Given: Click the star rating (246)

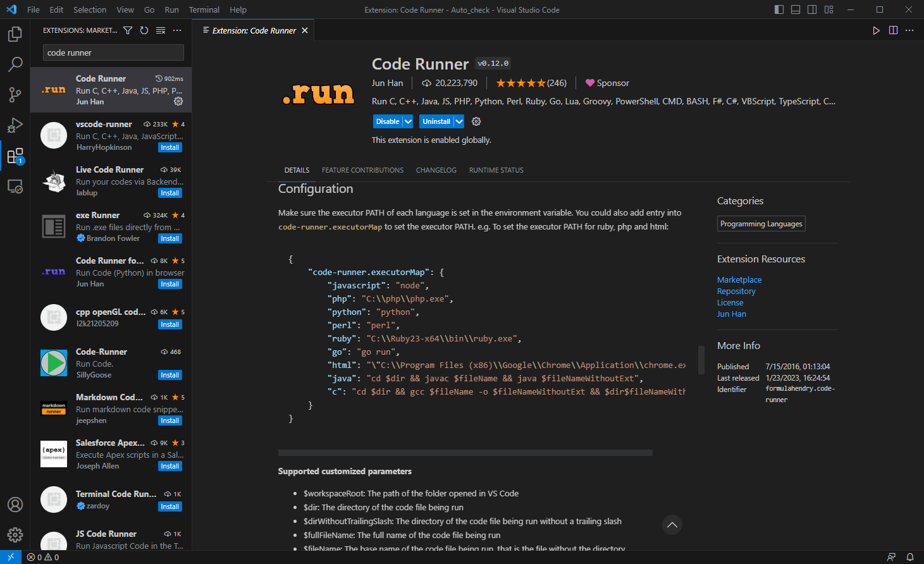Looking at the screenshot, I should [531, 83].
